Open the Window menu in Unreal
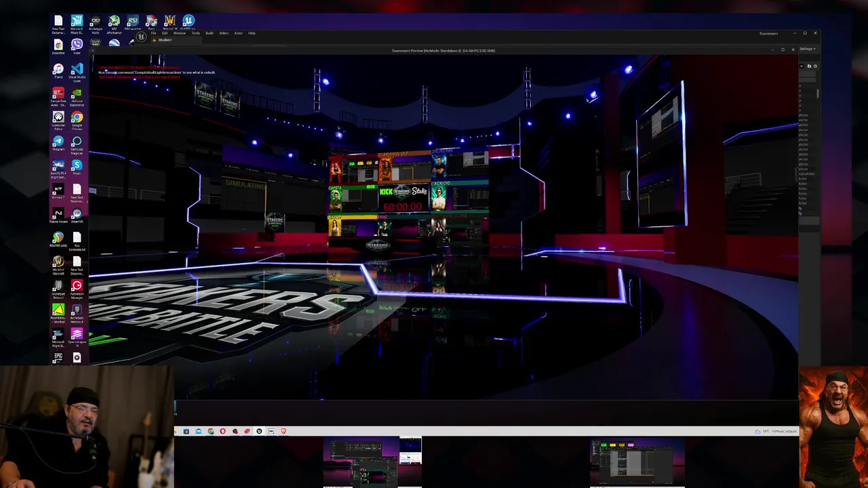 180,33
